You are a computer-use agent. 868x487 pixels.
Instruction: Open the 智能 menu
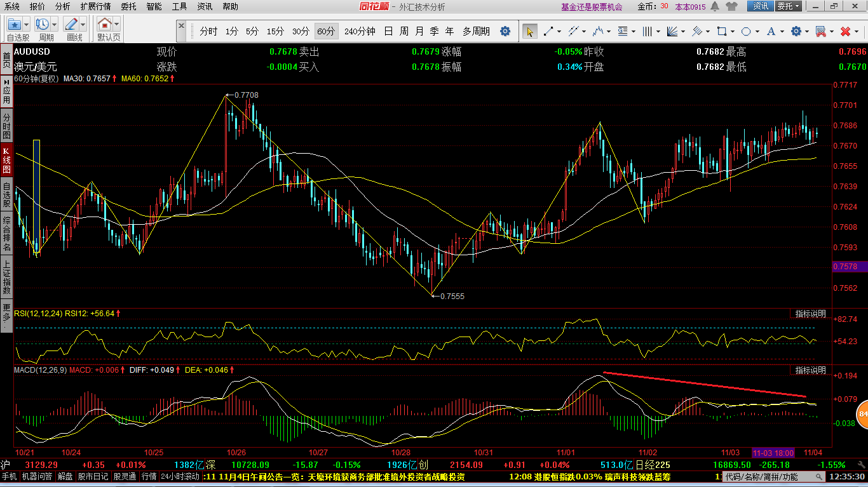point(154,6)
